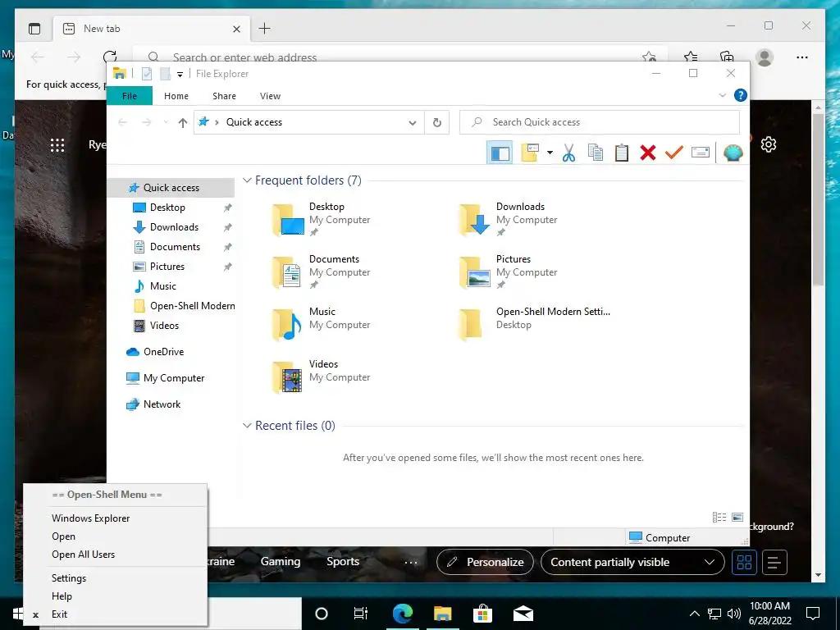Click the new folder icon in title bar

(x=165, y=74)
